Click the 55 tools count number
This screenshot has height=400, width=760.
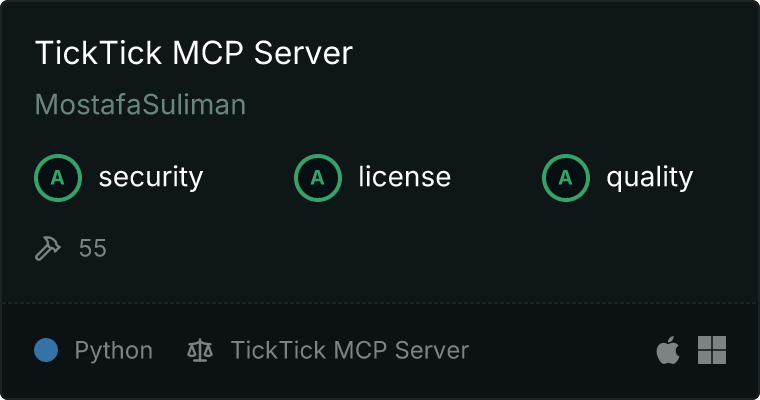[x=93, y=248]
